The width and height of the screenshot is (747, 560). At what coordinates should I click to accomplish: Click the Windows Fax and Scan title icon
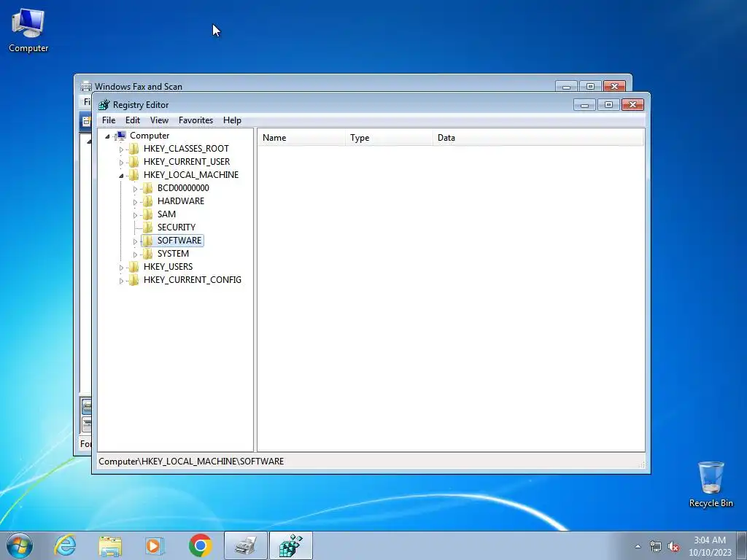(86, 86)
